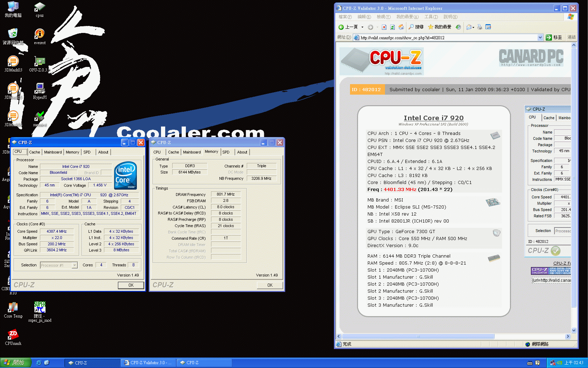Launch the GPU-Z desktop shortcut
The image size is (588, 368).
pyautogui.click(x=40, y=64)
